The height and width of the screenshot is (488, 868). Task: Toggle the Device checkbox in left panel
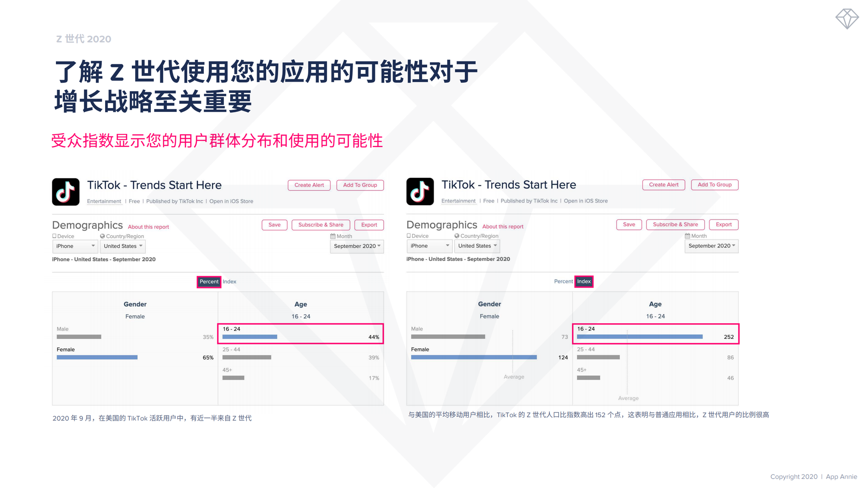coord(53,237)
